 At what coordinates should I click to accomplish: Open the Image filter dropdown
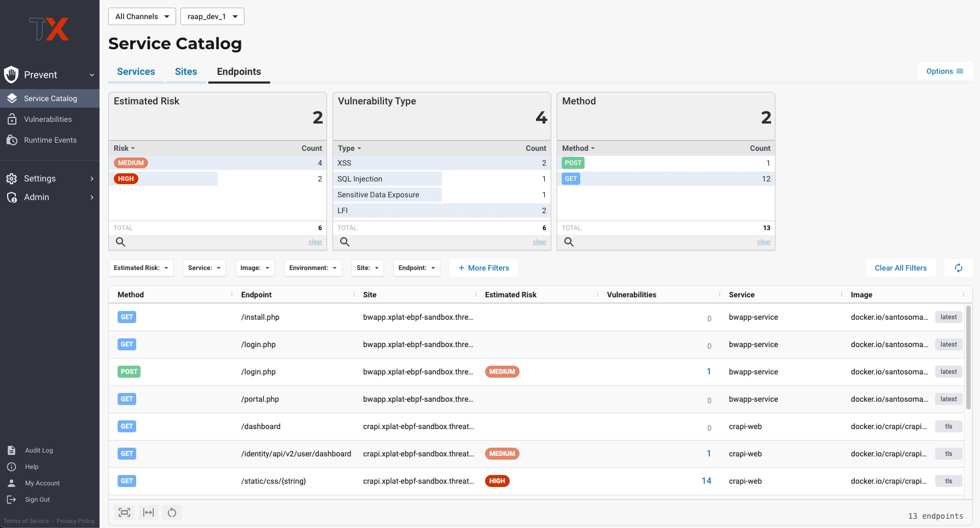click(255, 268)
